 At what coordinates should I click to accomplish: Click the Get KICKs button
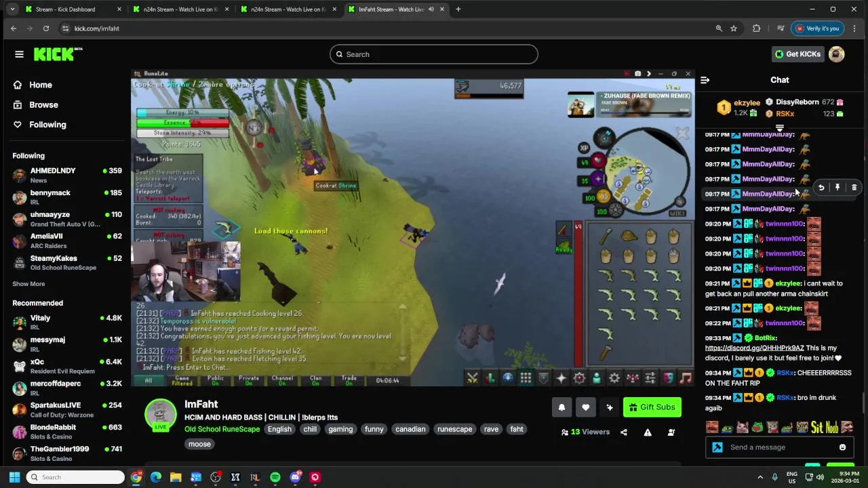(x=798, y=54)
